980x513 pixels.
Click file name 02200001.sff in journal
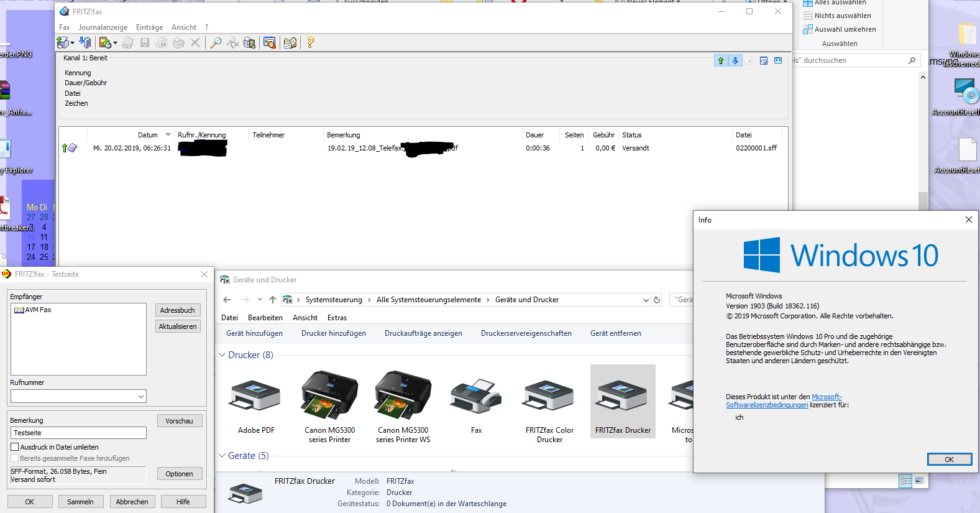click(756, 148)
